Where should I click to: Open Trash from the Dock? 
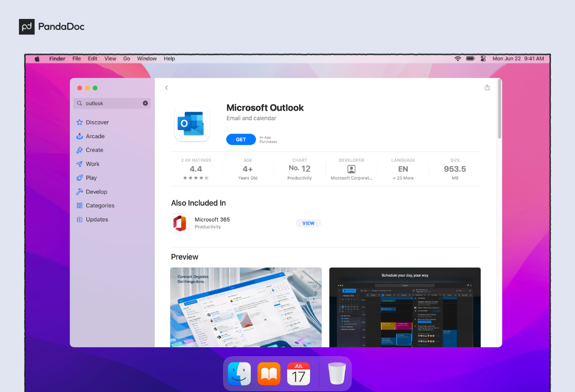click(x=337, y=374)
